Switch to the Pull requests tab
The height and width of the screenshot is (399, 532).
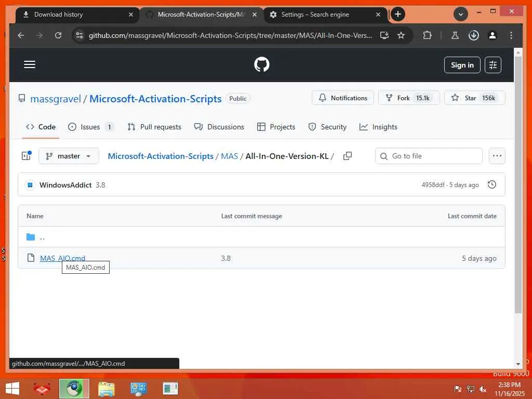[x=154, y=127]
